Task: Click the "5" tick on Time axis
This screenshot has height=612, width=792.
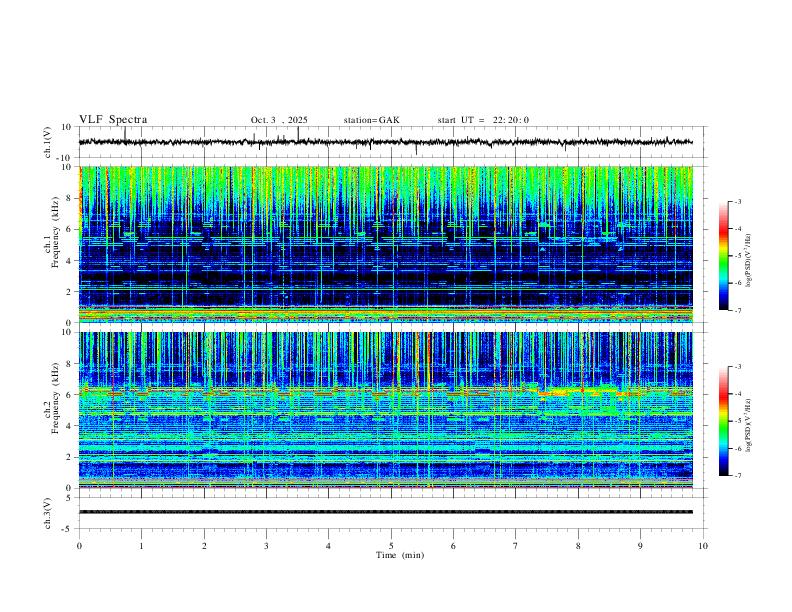Action: tap(391, 546)
